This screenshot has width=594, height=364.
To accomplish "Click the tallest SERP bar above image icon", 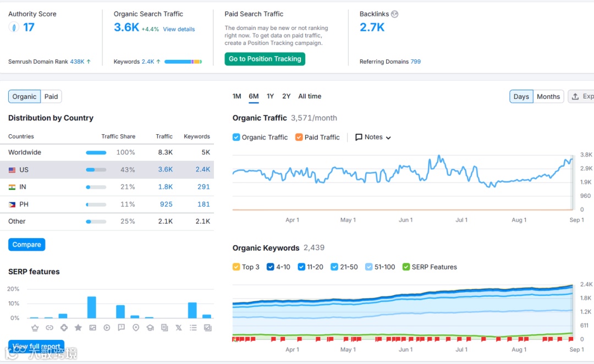I will tap(92, 307).
